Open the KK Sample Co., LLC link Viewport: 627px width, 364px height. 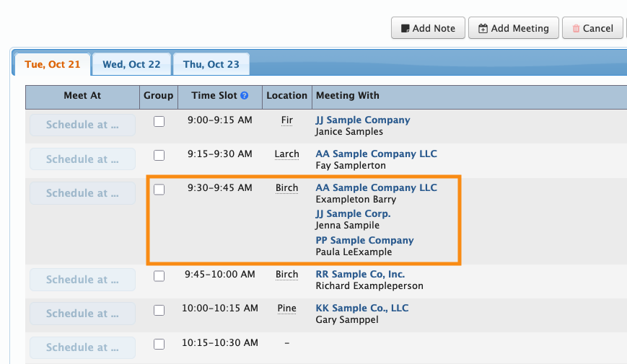[x=362, y=308]
